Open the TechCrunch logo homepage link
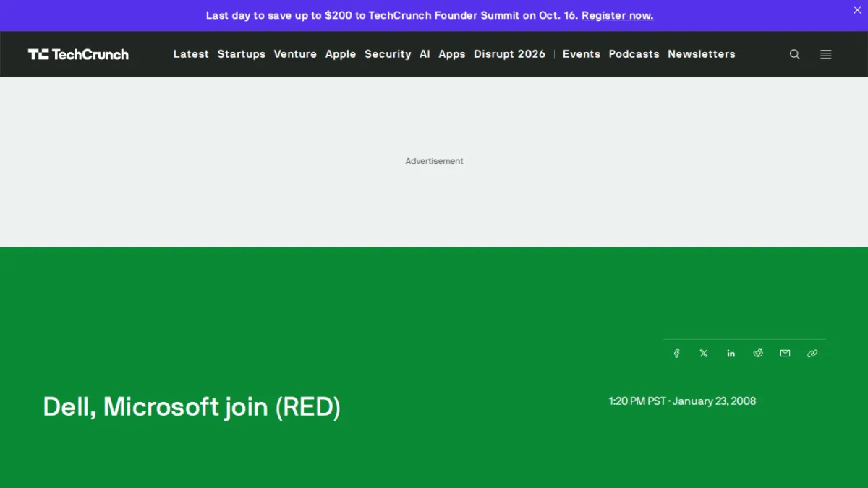Viewport: 868px width, 488px height. coord(78,54)
